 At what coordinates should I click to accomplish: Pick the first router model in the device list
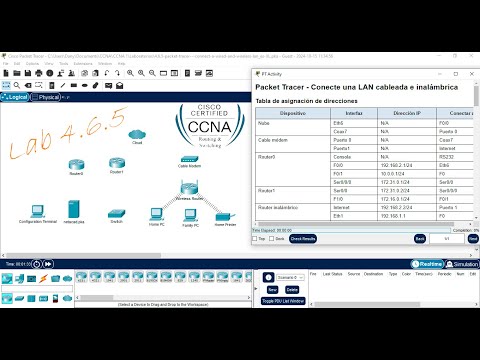[x=82, y=277]
